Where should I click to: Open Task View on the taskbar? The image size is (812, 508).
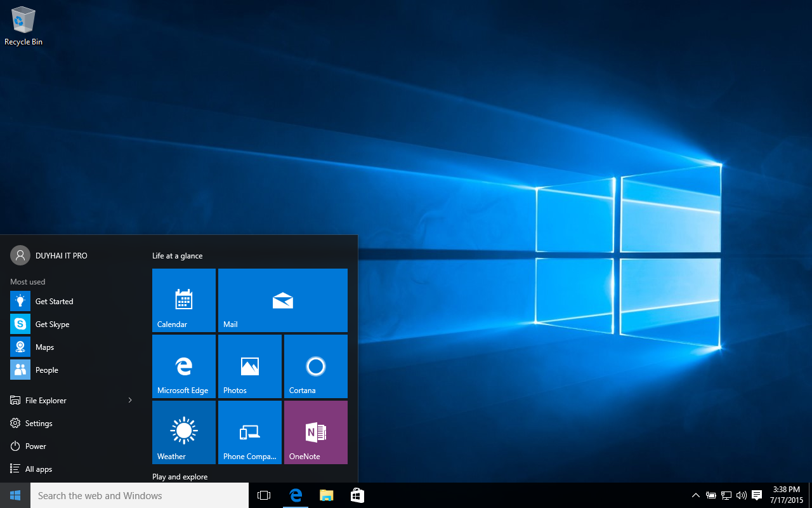click(264, 495)
